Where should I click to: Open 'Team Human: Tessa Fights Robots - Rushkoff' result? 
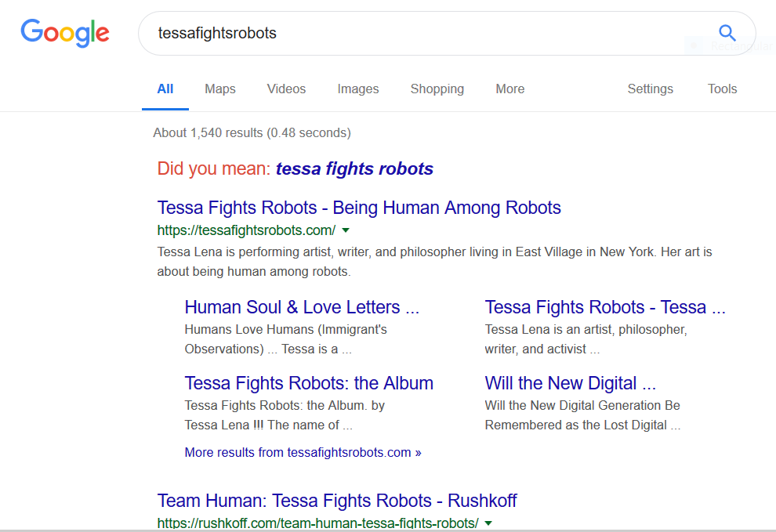[x=337, y=501]
